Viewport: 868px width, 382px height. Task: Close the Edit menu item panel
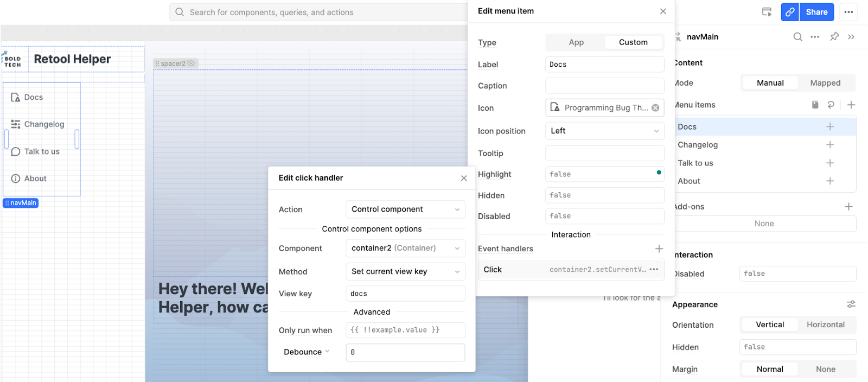coord(663,11)
